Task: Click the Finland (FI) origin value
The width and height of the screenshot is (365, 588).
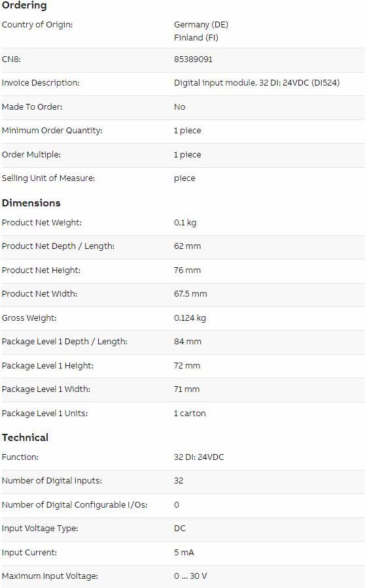Action: pyautogui.click(x=196, y=37)
